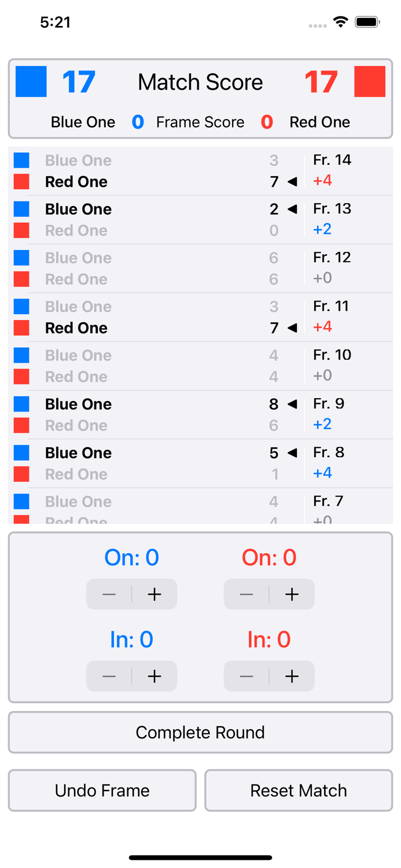Decrement the blue On counter
The image size is (401, 868).
pyautogui.click(x=109, y=594)
